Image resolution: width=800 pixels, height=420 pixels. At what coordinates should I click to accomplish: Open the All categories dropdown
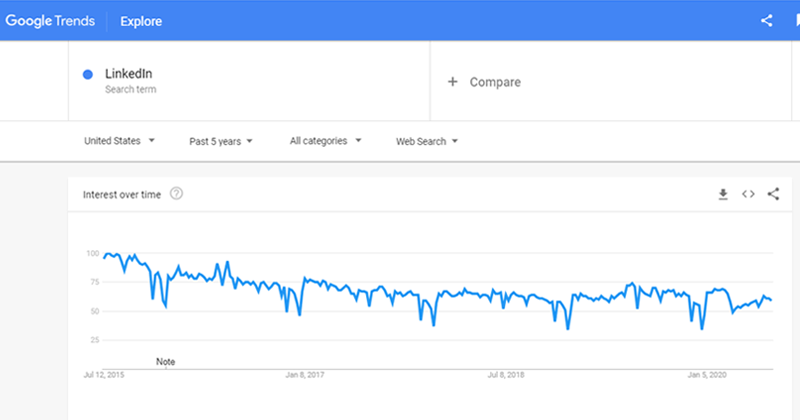click(326, 141)
